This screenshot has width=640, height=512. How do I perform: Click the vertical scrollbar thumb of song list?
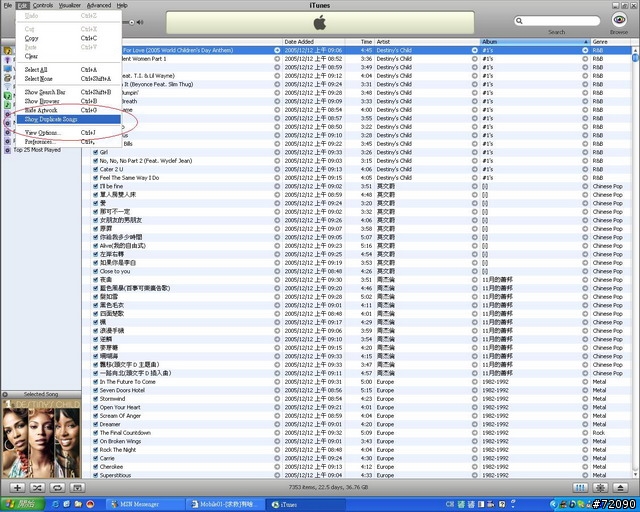[635, 58]
